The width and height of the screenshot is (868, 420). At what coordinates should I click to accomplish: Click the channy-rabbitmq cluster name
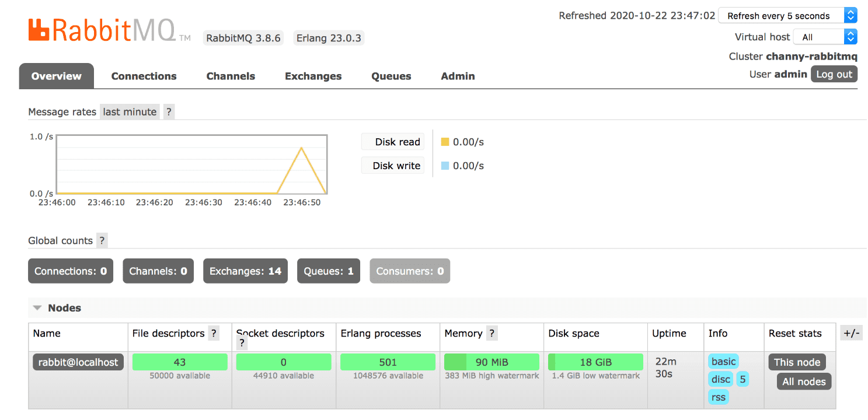pyautogui.click(x=811, y=57)
